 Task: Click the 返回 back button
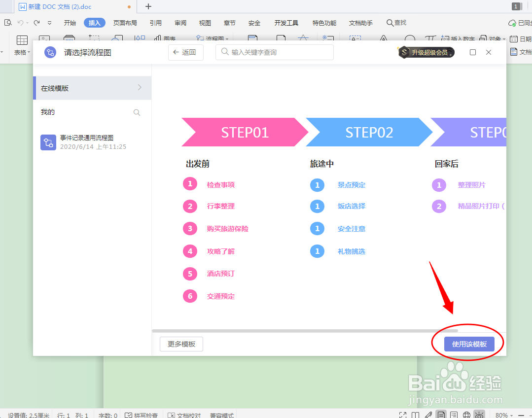185,52
